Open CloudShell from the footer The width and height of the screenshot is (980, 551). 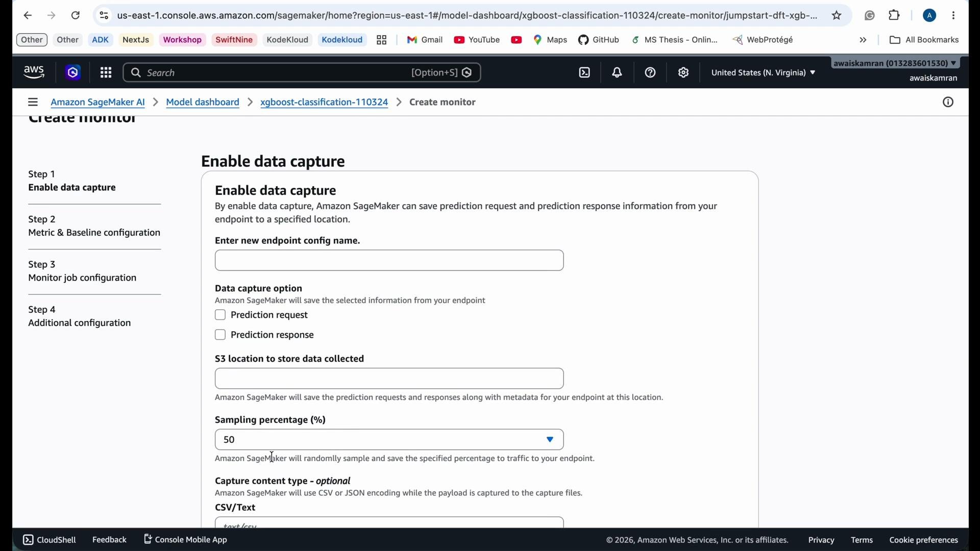click(50, 540)
